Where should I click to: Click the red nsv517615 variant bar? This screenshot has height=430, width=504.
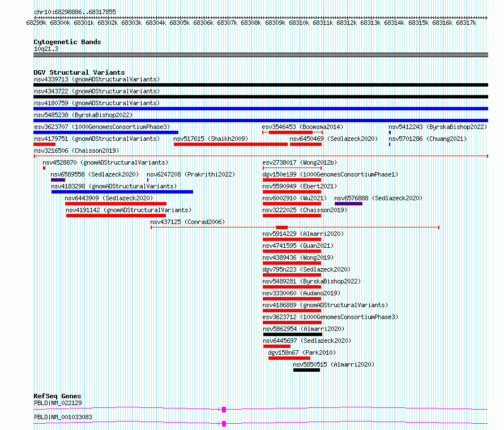[x=231, y=144]
